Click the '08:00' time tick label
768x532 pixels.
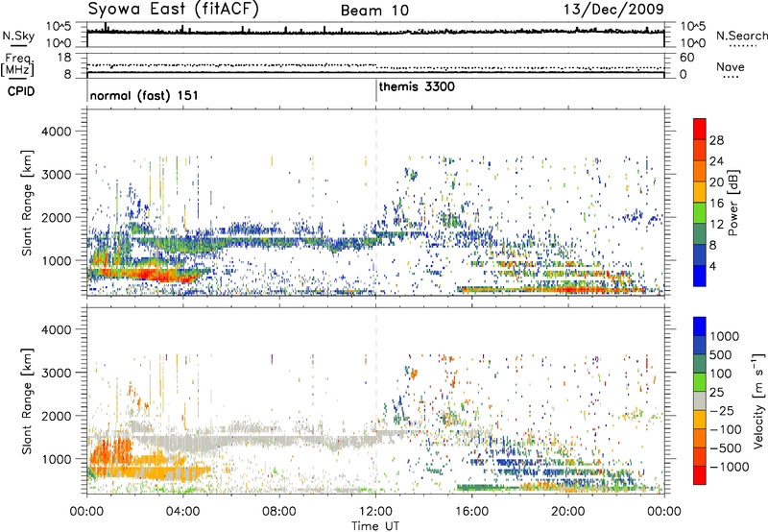pos(279,512)
